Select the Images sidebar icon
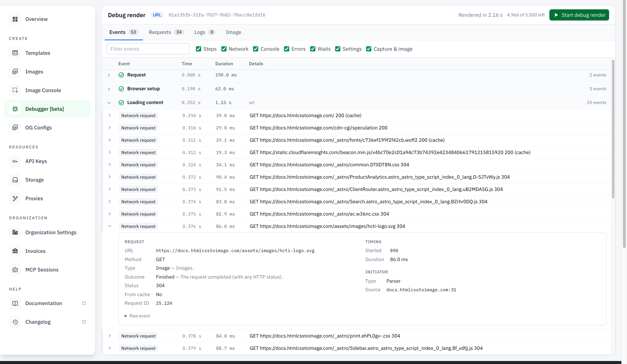The width and height of the screenshot is (627, 364). click(x=15, y=72)
